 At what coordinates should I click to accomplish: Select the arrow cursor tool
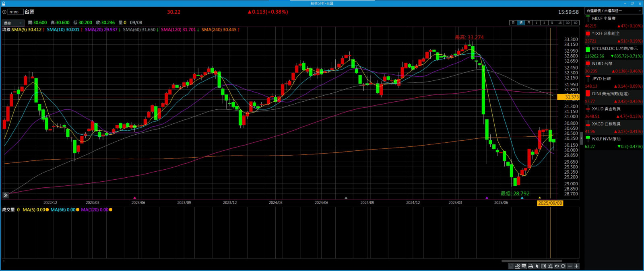tap(537, 266)
